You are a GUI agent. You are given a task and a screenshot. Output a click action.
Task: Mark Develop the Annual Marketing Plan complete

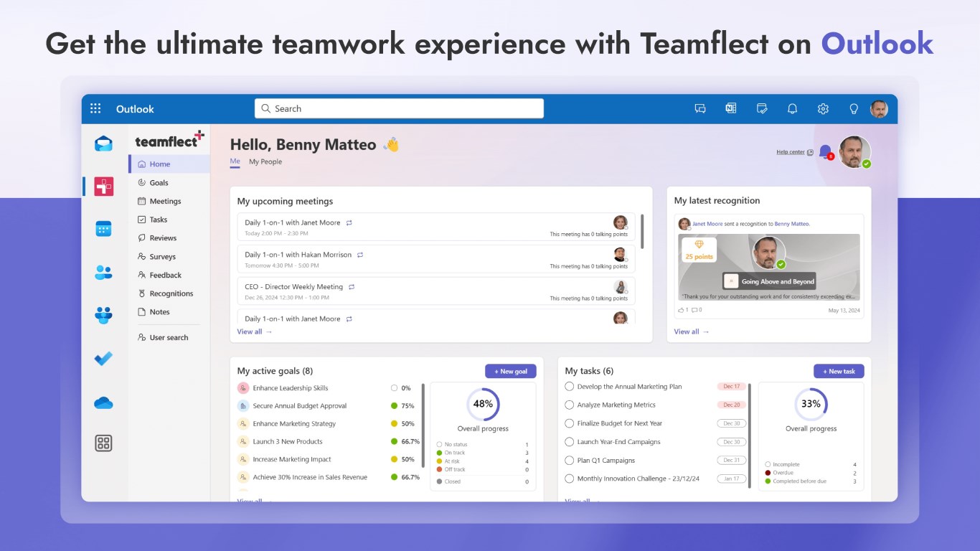(x=570, y=387)
